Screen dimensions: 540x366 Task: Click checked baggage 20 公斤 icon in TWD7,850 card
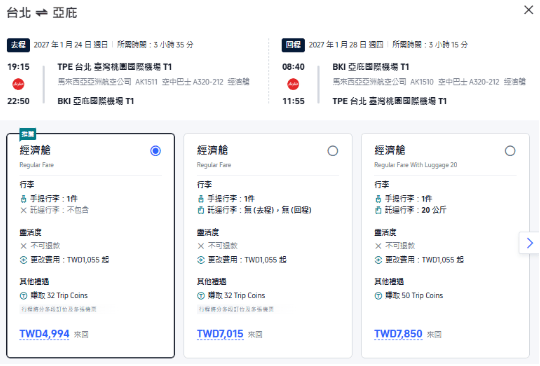pos(378,210)
